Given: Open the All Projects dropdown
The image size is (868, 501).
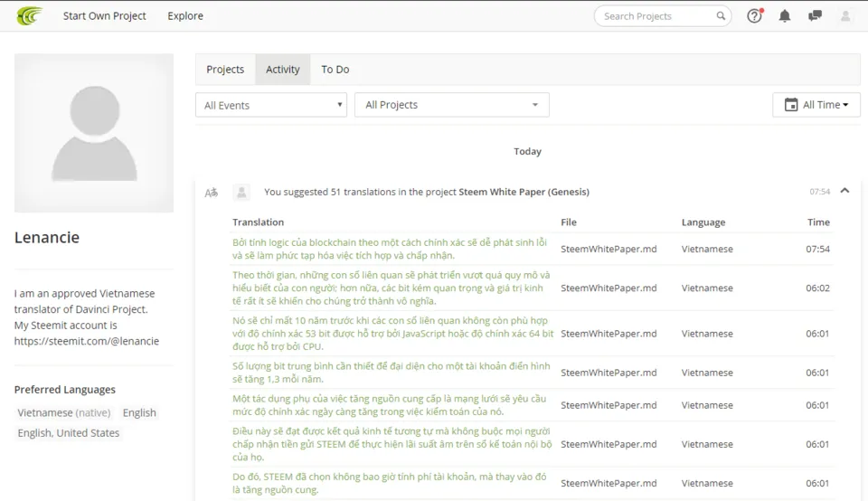Looking at the screenshot, I should click(x=452, y=105).
